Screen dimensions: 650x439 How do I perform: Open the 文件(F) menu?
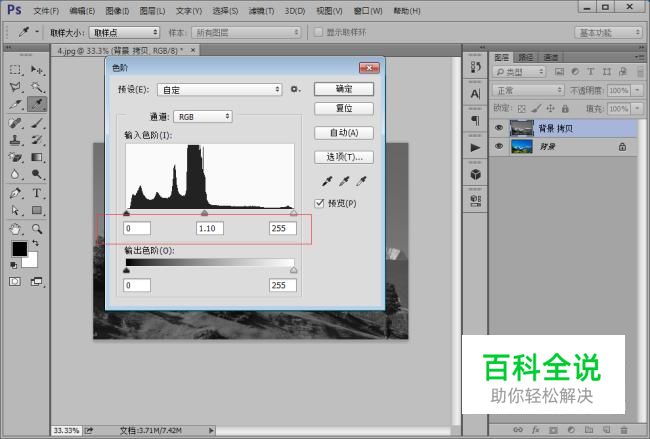click(x=46, y=11)
